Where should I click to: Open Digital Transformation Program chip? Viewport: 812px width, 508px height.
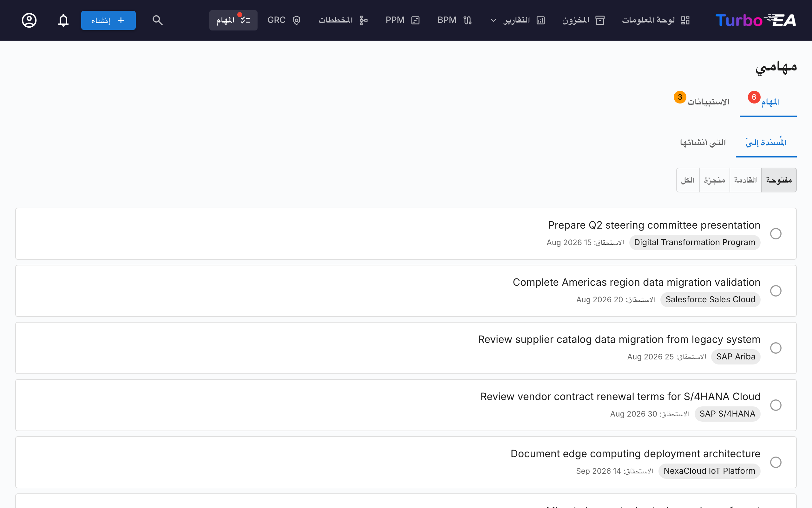pos(695,242)
